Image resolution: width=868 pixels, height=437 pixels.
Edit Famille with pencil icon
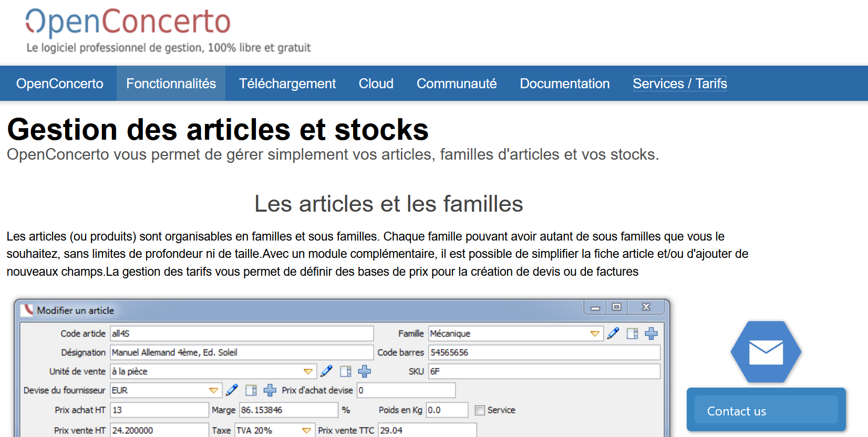coord(613,334)
